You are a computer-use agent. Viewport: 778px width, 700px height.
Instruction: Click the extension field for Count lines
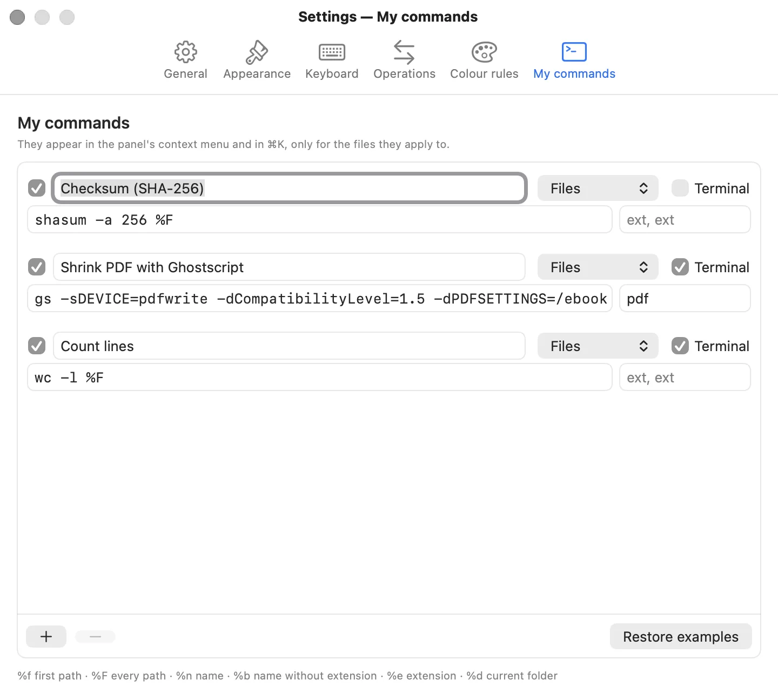point(685,378)
